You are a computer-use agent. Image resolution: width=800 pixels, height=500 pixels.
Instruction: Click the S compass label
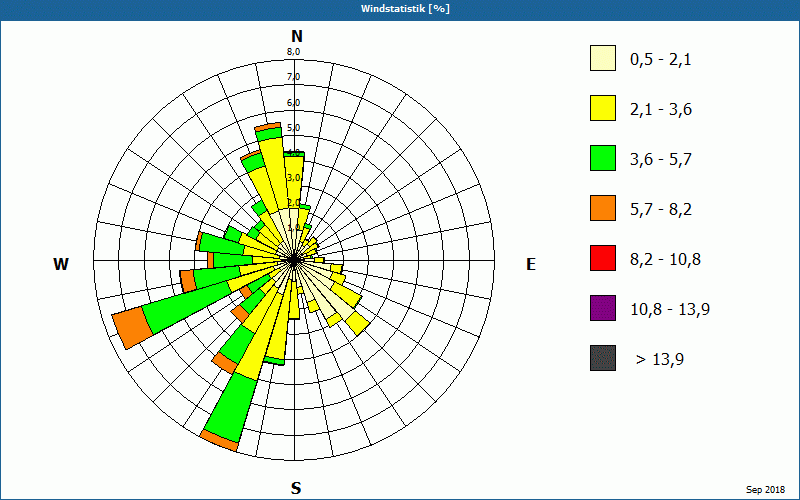click(x=296, y=488)
